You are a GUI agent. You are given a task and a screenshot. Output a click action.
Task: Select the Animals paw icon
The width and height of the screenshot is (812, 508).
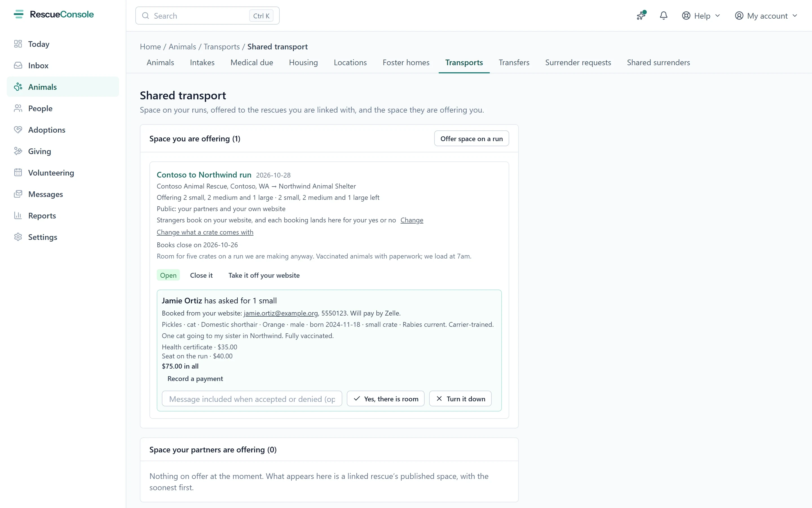[x=18, y=87]
